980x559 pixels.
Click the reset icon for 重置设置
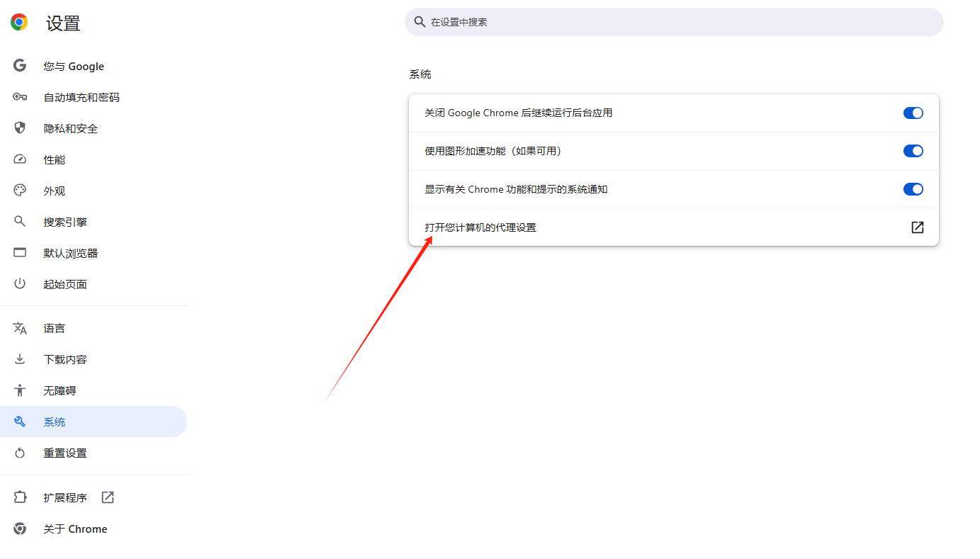(20, 453)
